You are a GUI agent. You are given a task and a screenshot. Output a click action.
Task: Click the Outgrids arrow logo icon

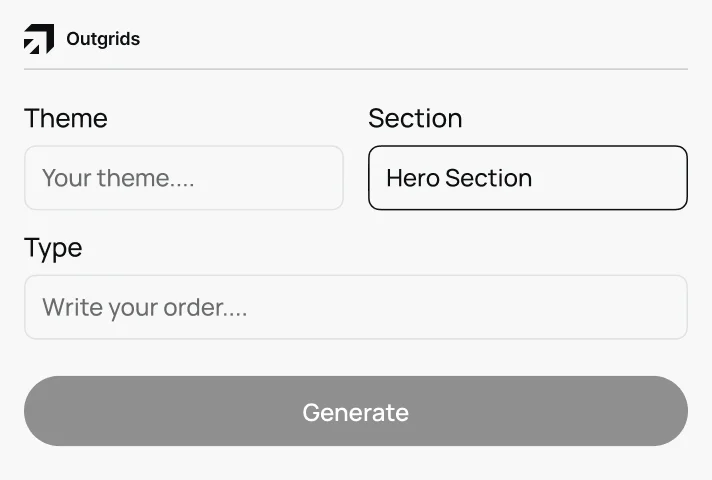(x=39, y=39)
